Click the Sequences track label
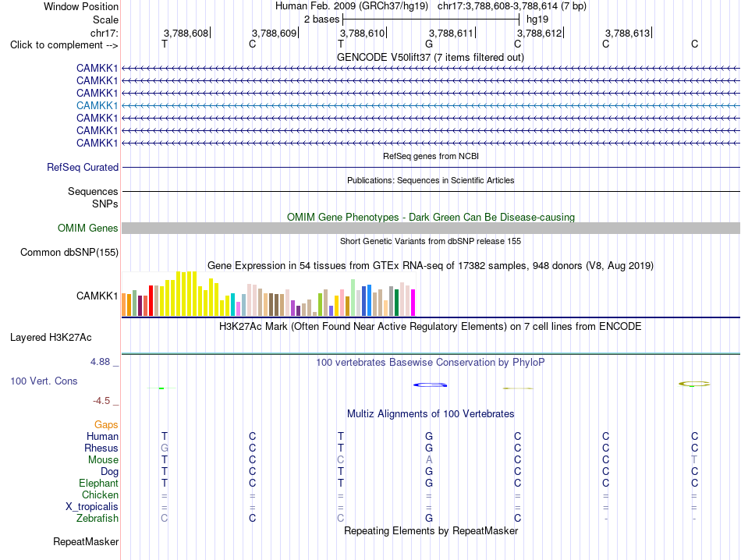This screenshot has width=741, height=560. tap(93, 191)
